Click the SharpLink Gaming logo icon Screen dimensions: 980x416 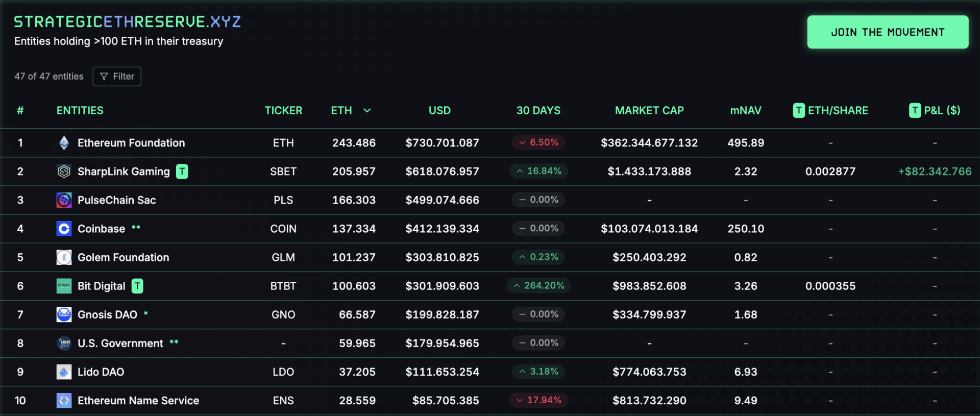coord(64,172)
